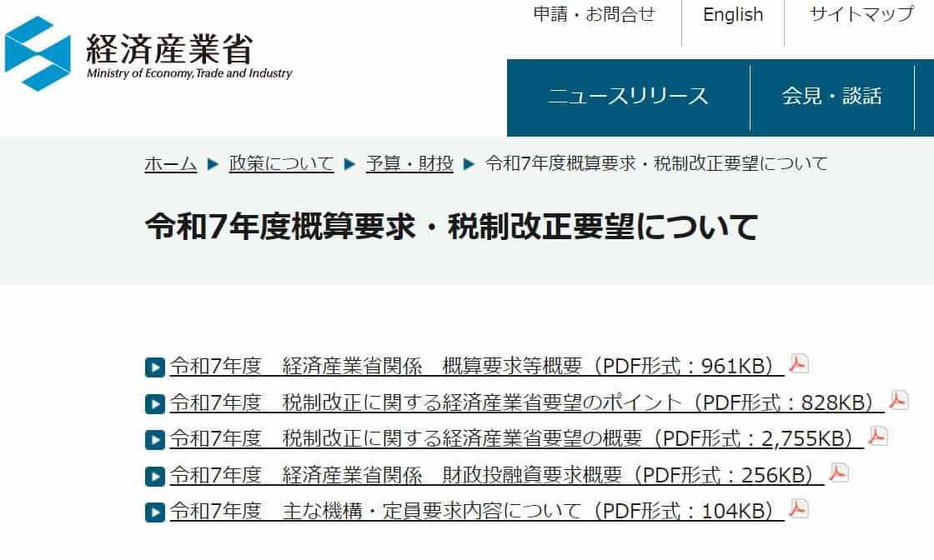The height and width of the screenshot is (560, 934).
Task: Click arrow bullet icon beside 要望のポイント
Action: tap(155, 404)
